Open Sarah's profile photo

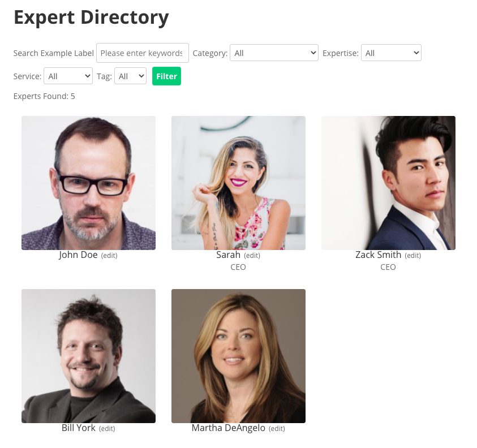pyautogui.click(x=238, y=183)
